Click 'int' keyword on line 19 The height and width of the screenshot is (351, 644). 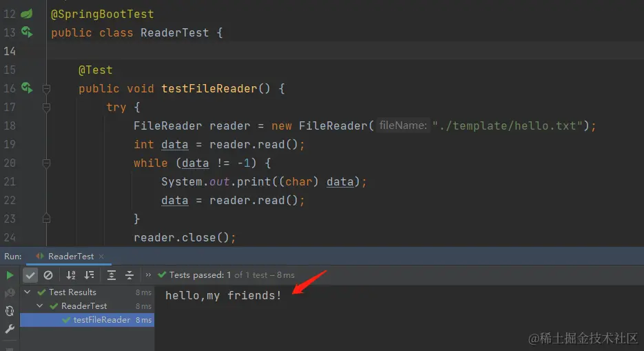point(144,145)
